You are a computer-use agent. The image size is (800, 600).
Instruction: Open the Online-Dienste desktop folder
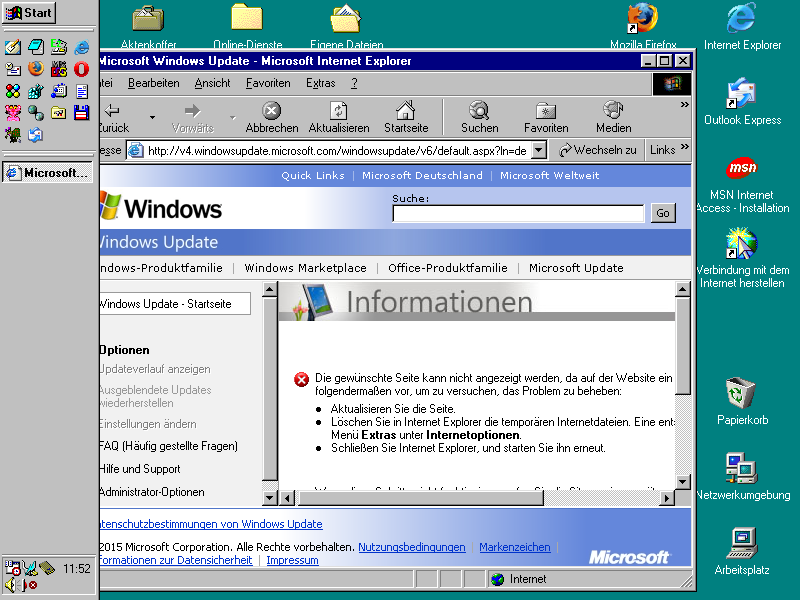247,26
